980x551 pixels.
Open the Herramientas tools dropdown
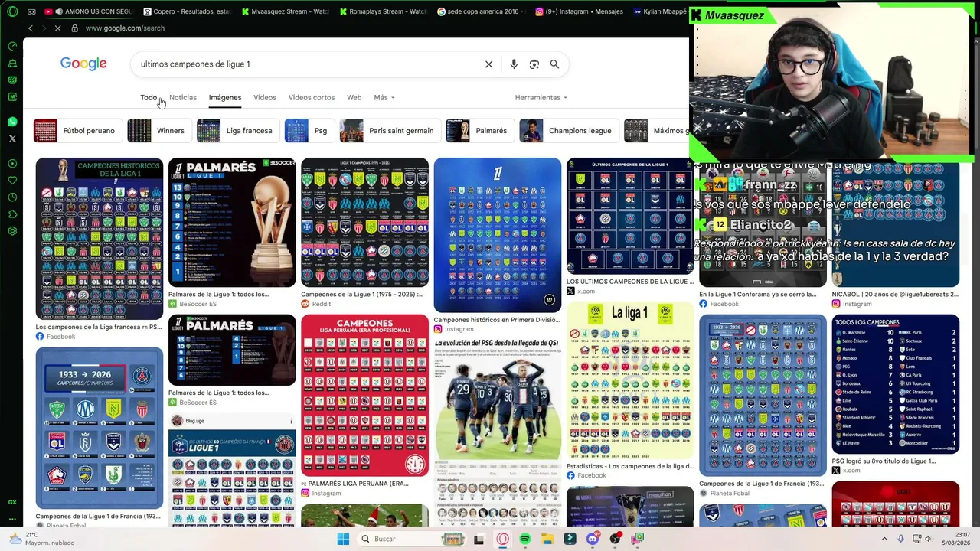point(541,98)
